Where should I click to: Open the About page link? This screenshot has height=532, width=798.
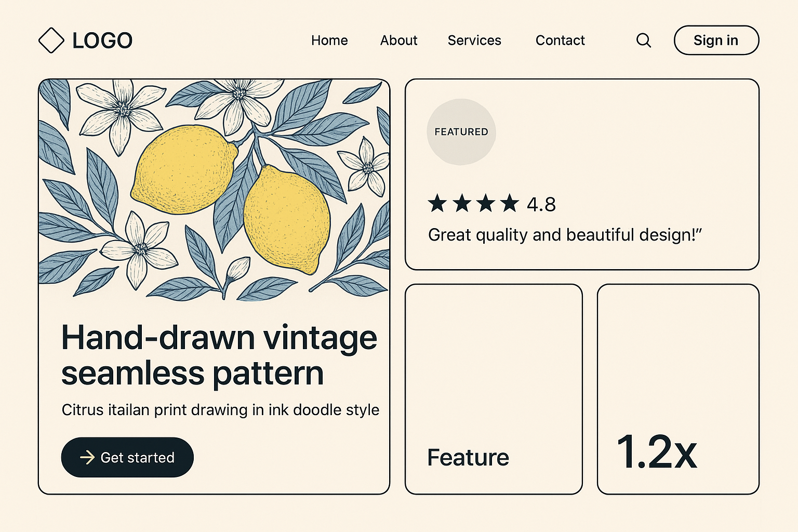(x=398, y=41)
